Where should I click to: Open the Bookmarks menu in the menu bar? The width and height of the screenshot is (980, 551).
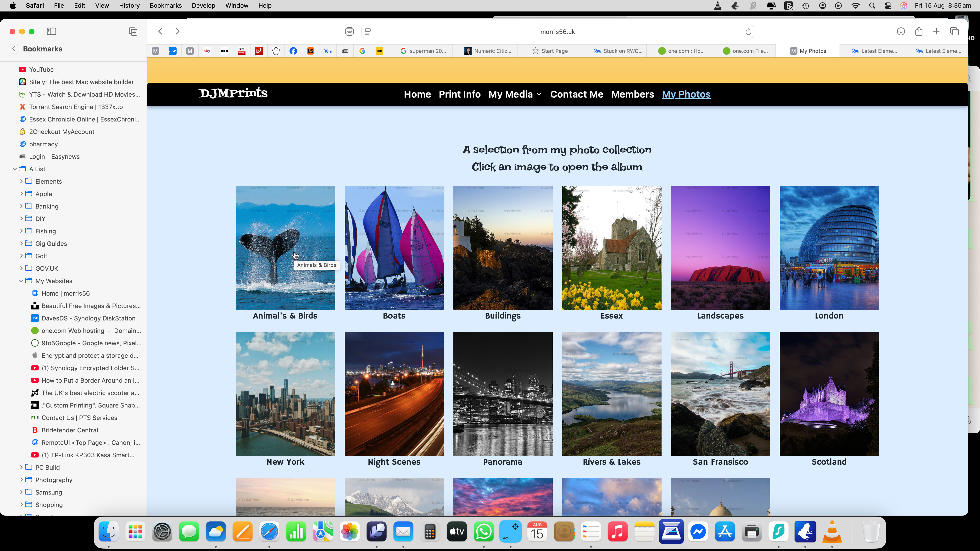point(166,6)
